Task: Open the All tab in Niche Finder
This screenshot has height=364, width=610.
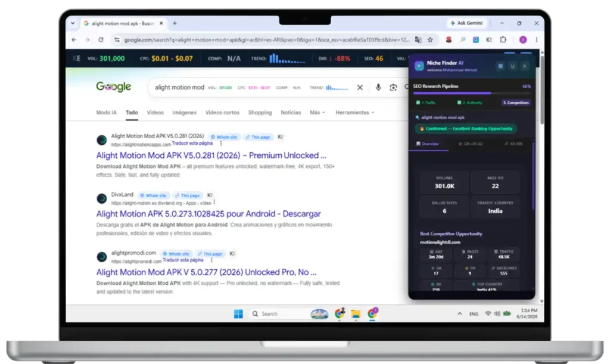Action: (x=513, y=144)
